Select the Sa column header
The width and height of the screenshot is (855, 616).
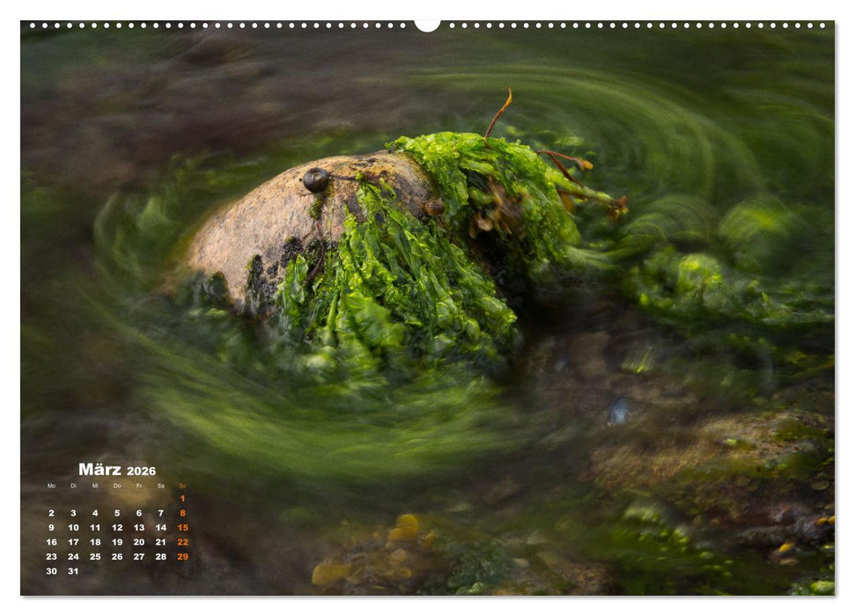(161, 487)
